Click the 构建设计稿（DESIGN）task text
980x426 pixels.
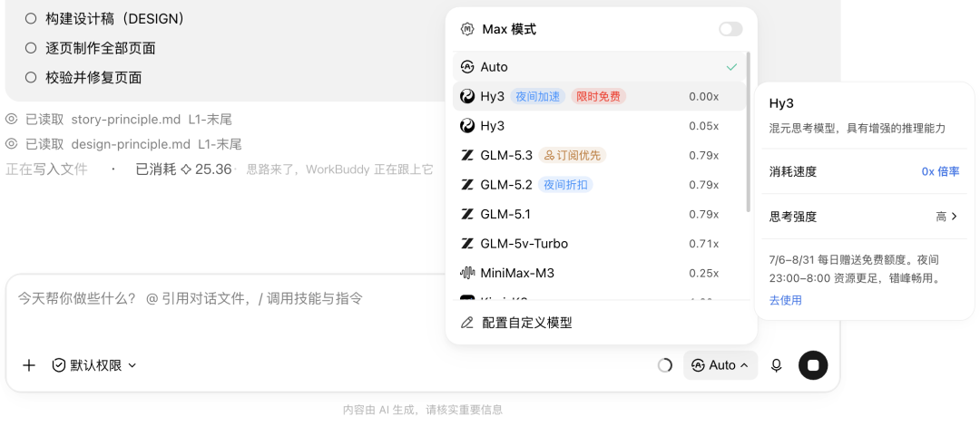point(115,19)
